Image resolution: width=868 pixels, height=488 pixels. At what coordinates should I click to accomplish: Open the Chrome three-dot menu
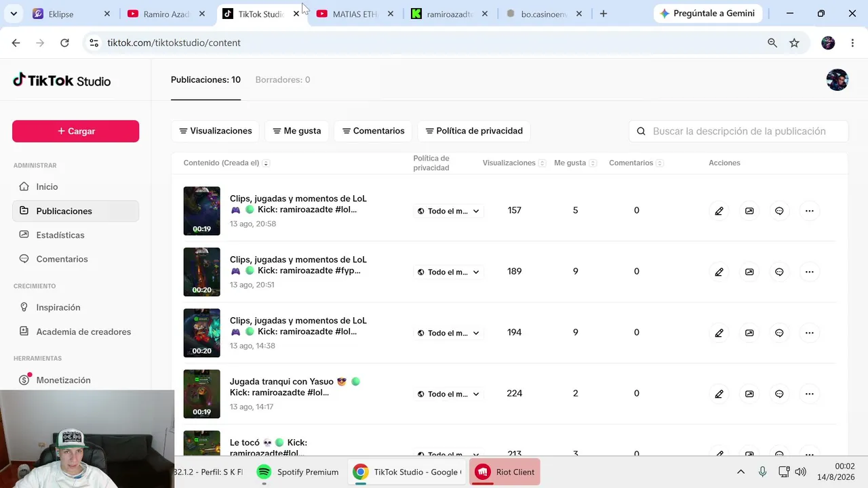pyautogui.click(x=852, y=43)
